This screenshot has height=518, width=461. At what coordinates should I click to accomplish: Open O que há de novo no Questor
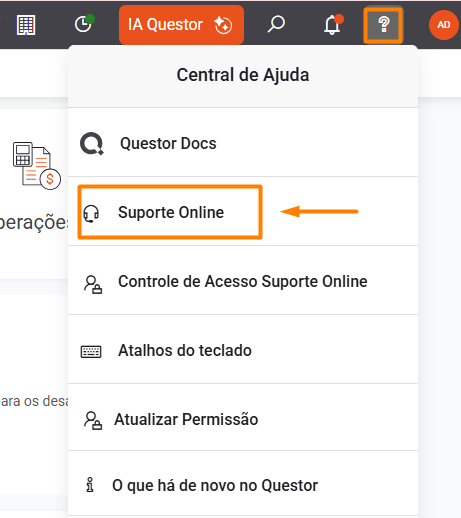click(x=243, y=485)
